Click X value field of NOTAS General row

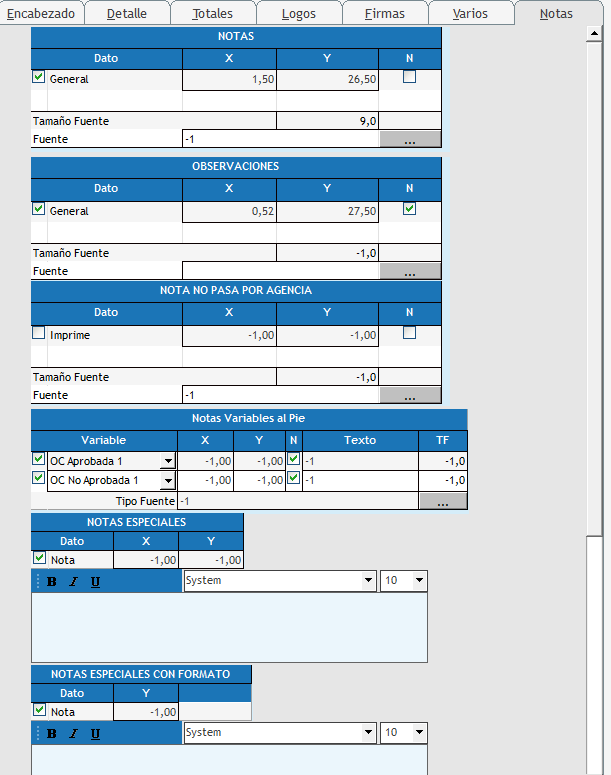tap(229, 79)
